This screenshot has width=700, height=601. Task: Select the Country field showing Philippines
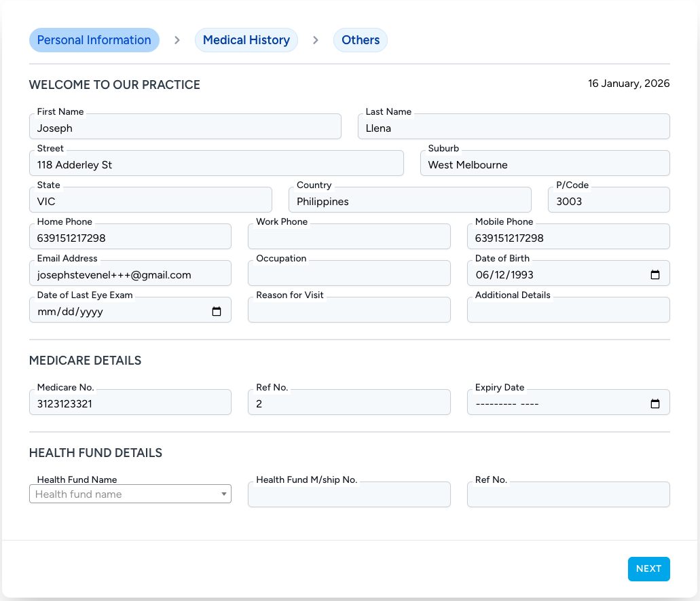(x=409, y=202)
